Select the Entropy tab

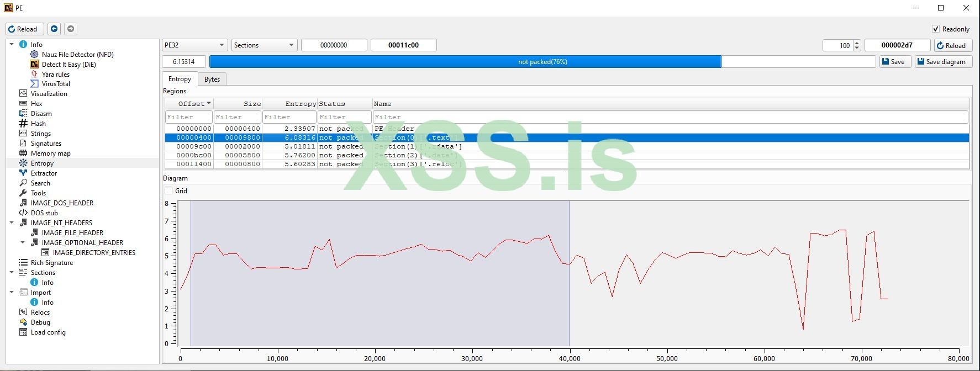point(180,79)
